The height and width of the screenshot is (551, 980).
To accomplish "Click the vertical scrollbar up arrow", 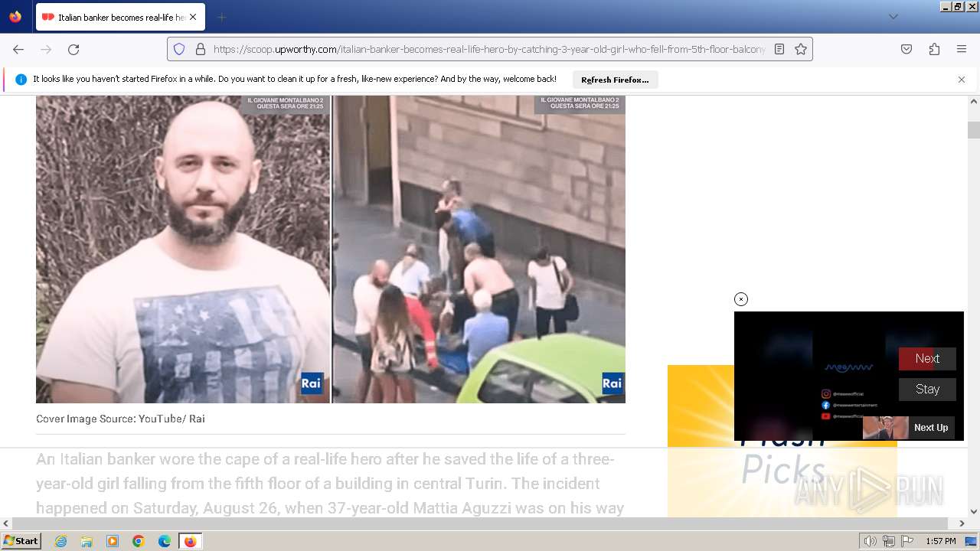I will [974, 101].
